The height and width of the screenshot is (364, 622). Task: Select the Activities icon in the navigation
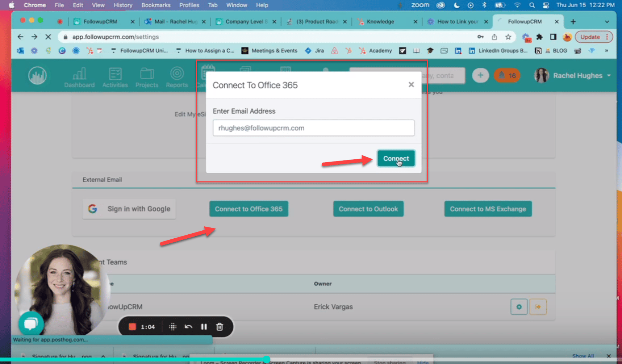(x=115, y=76)
